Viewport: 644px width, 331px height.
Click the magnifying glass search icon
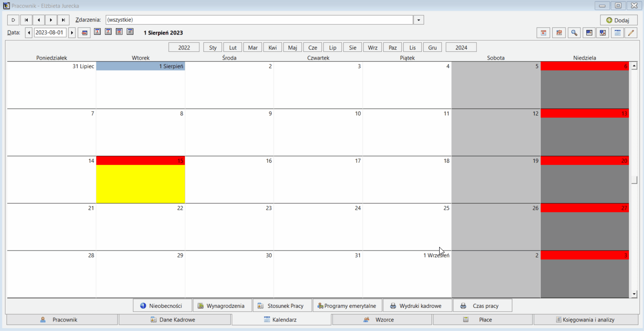[x=574, y=33]
